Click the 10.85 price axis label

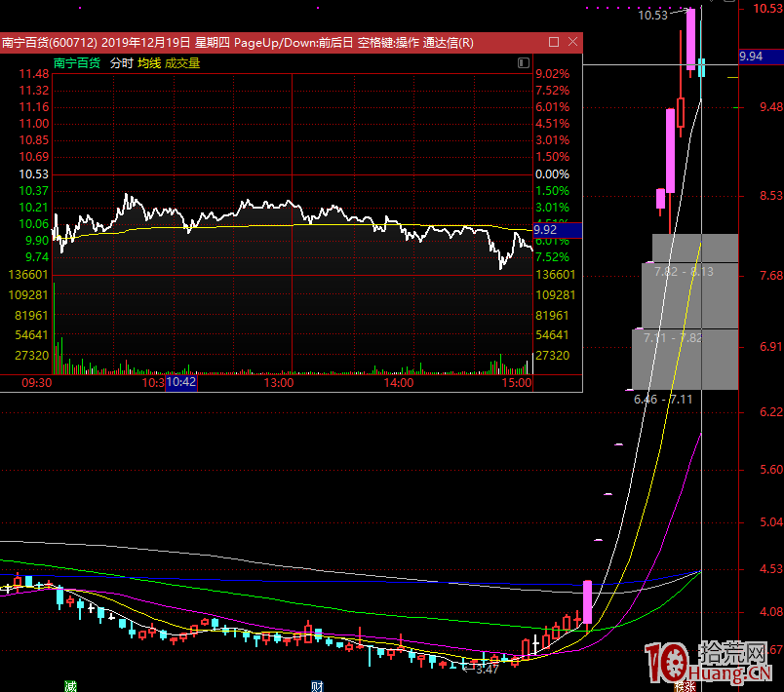coord(34,140)
